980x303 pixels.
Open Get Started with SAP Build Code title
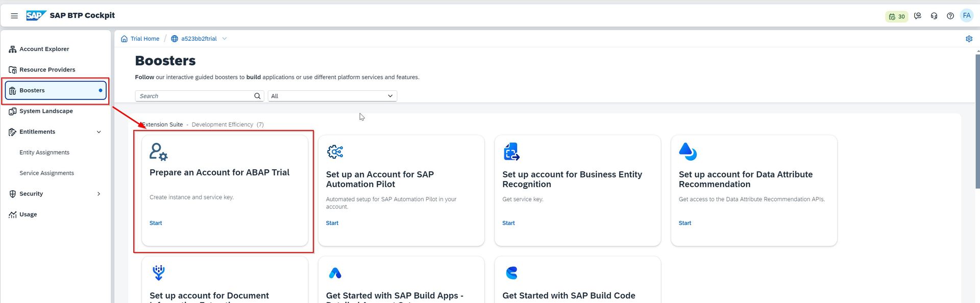point(569,295)
